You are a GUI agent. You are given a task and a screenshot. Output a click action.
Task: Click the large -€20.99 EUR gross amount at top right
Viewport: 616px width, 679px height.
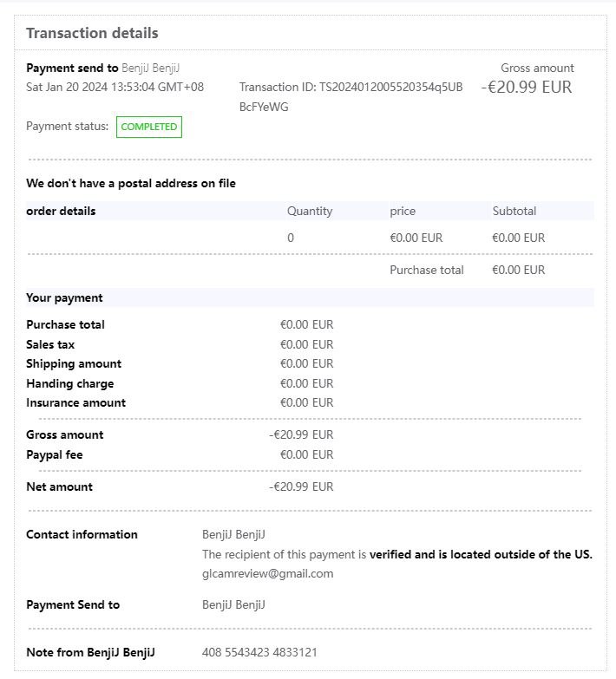coord(527,88)
